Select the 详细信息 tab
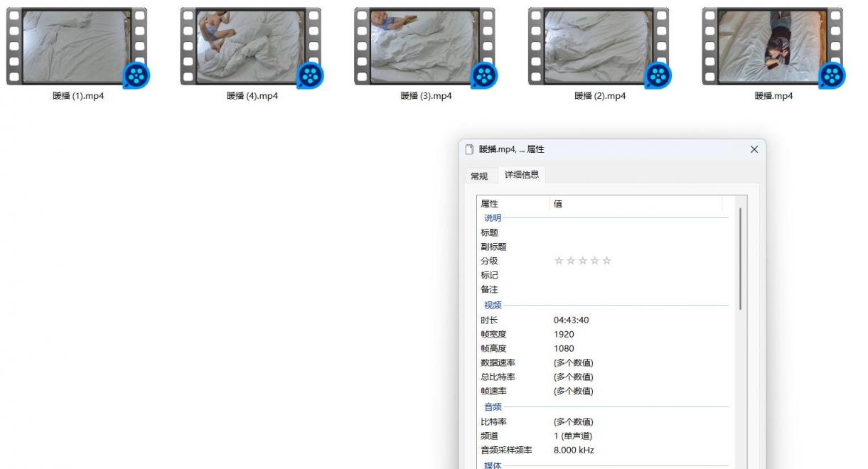The width and height of the screenshot is (868, 469). [521, 175]
